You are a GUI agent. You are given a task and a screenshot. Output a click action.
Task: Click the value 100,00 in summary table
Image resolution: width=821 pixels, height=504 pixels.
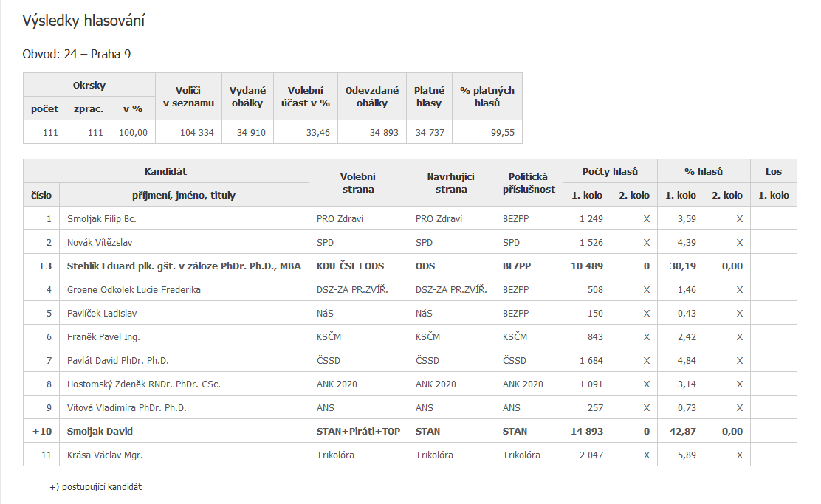(x=133, y=132)
